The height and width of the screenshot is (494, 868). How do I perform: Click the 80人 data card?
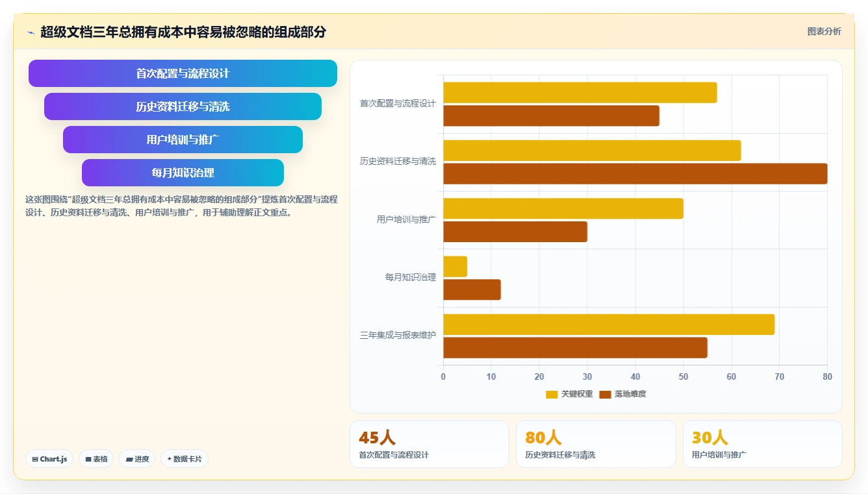[596, 444]
